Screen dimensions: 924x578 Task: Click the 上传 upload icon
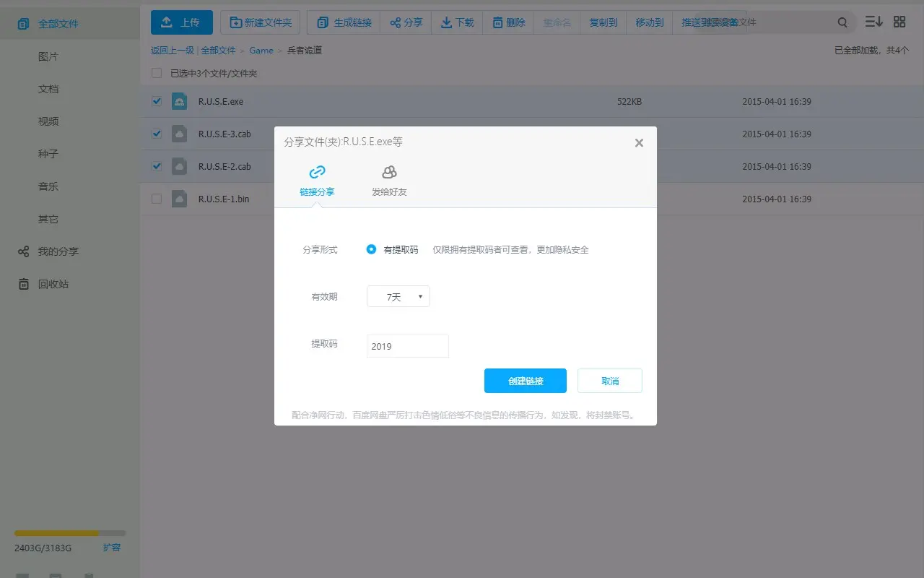[x=164, y=22]
